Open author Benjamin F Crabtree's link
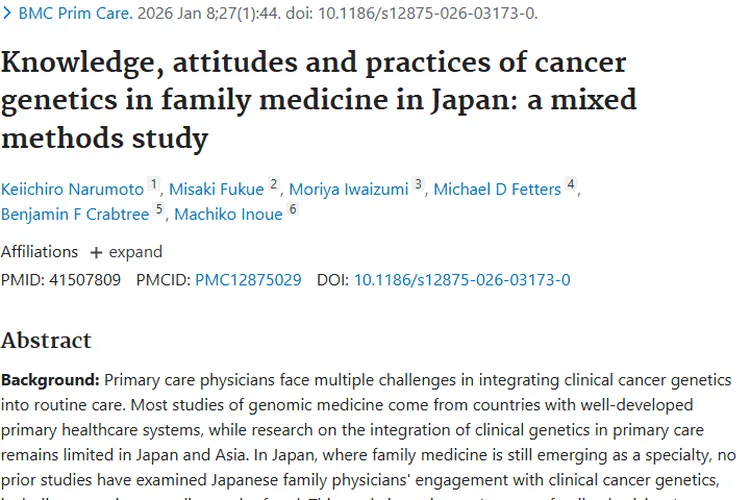Screen dimensions: 750x500 click(75, 214)
